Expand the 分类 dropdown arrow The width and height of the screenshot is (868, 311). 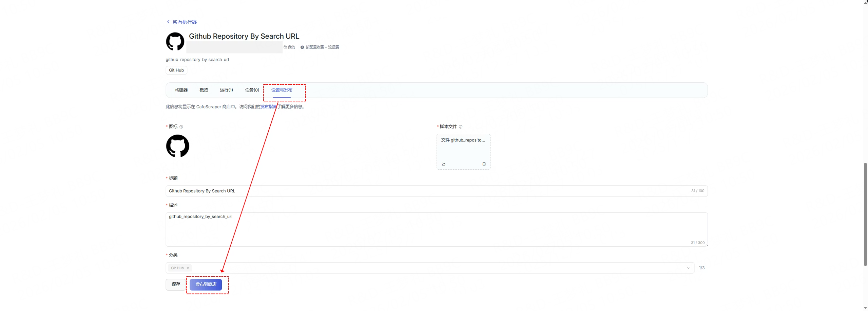coord(688,268)
